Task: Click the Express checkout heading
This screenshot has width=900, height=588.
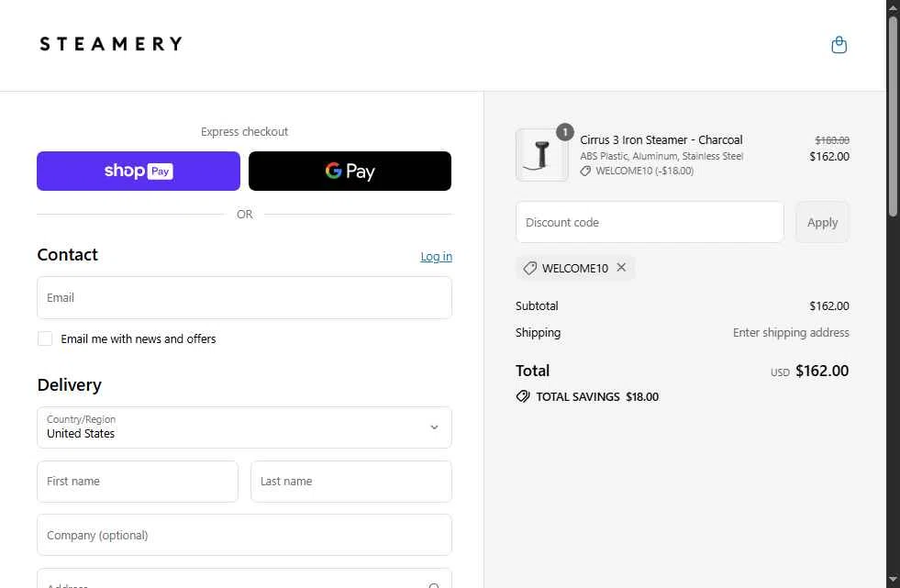Action: coord(245,132)
